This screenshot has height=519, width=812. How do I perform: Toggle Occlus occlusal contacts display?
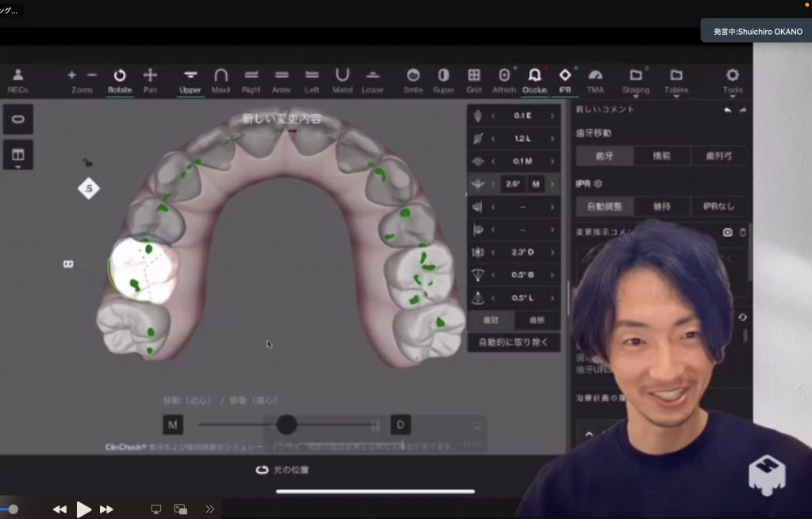[x=535, y=81]
